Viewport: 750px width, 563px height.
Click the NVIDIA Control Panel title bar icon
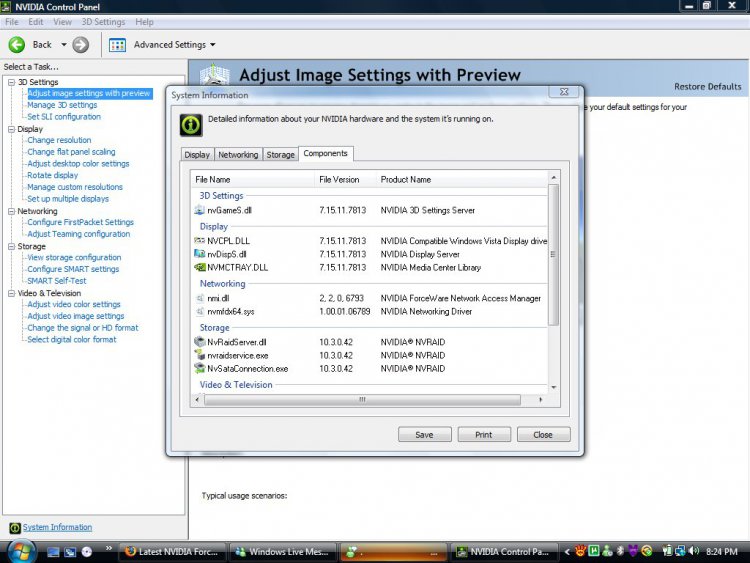click(x=6, y=7)
